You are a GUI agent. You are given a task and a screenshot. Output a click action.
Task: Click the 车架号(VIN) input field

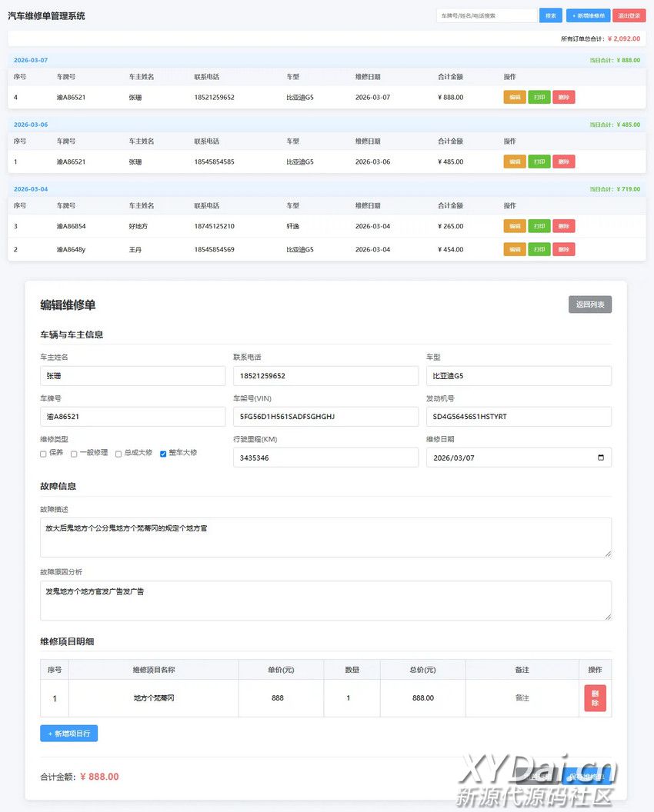pos(325,417)
